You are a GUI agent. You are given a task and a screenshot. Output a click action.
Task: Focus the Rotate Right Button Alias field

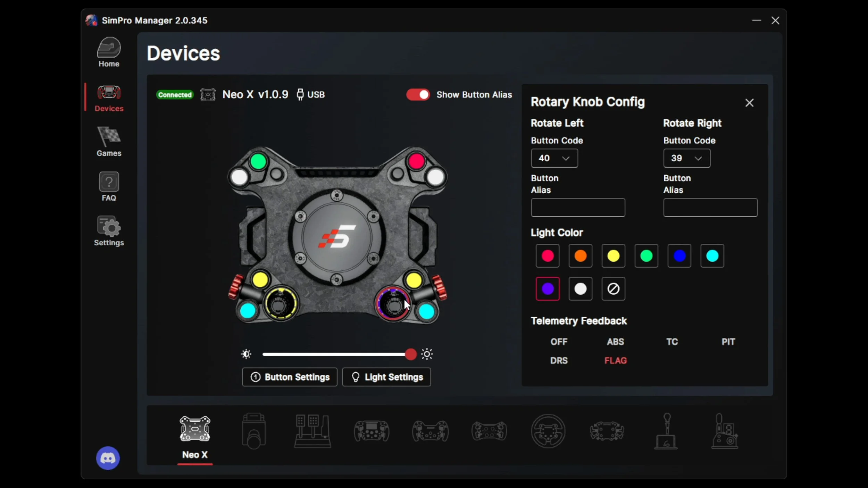(x=710, y=208)
